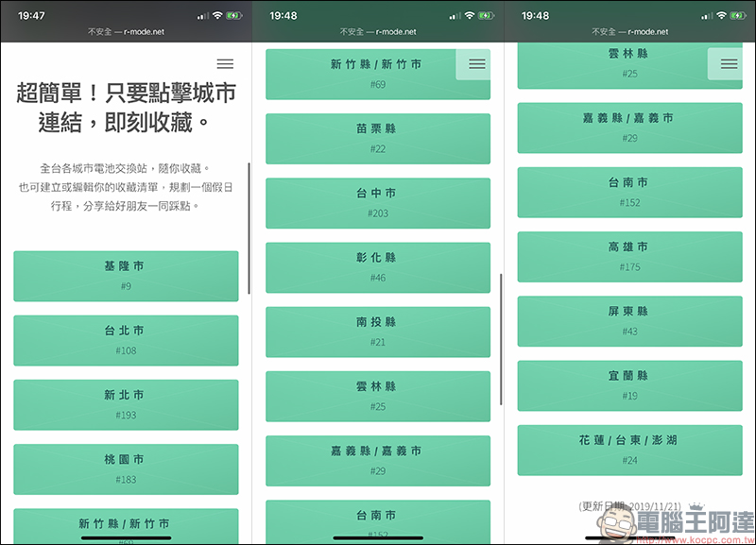Open the 台北市 #108 station list
This screenshot has width=756, height=545.
[126, 340]
